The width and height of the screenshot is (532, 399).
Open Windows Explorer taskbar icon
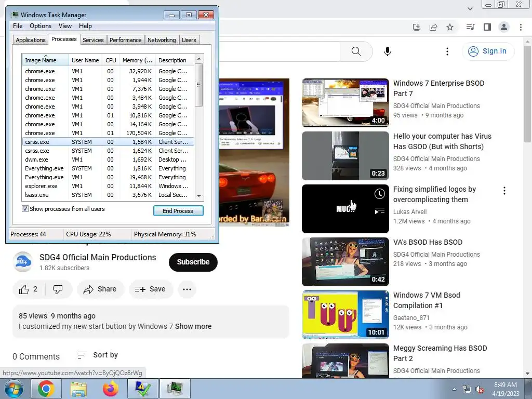tap(78, 389)
